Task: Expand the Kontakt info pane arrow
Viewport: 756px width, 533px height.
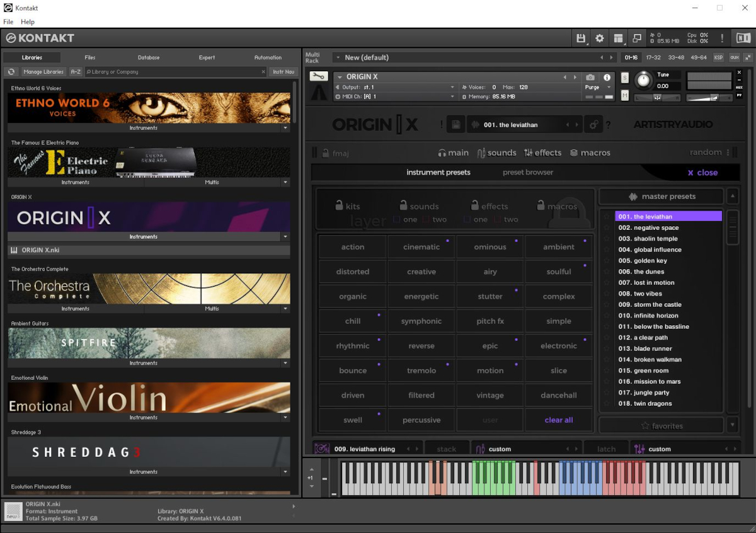Action: 294,506
